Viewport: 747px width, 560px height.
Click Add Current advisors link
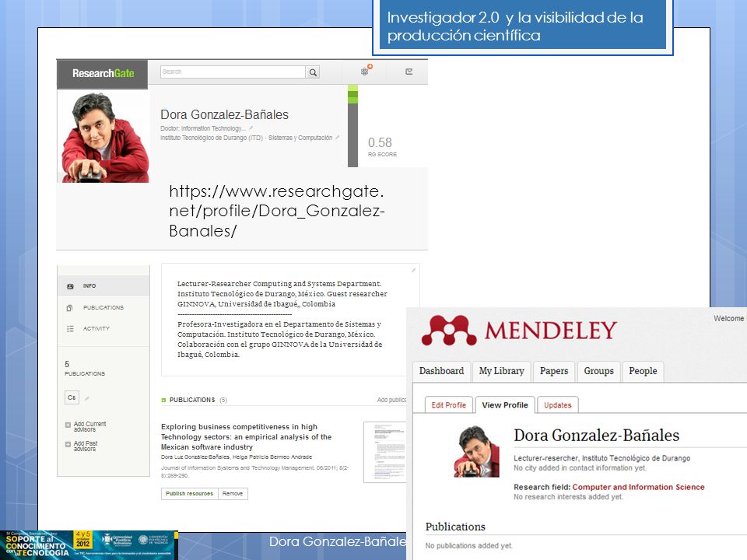89,427
